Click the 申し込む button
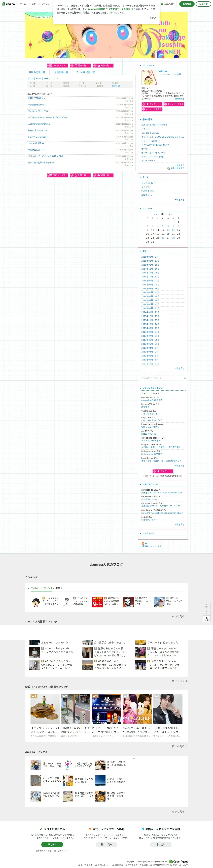This screenshot has width=213, height=868. [x=161, y=845]
